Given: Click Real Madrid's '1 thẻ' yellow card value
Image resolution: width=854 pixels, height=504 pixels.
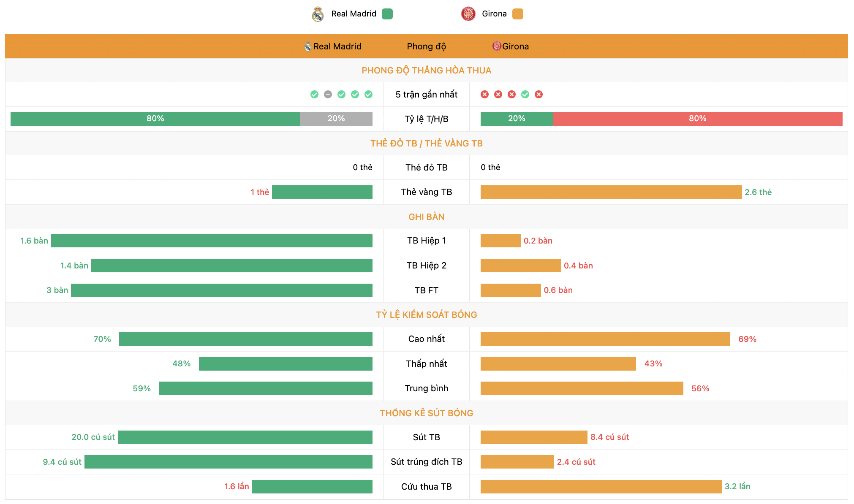Looking at the screenshot, I should point(260,192).
